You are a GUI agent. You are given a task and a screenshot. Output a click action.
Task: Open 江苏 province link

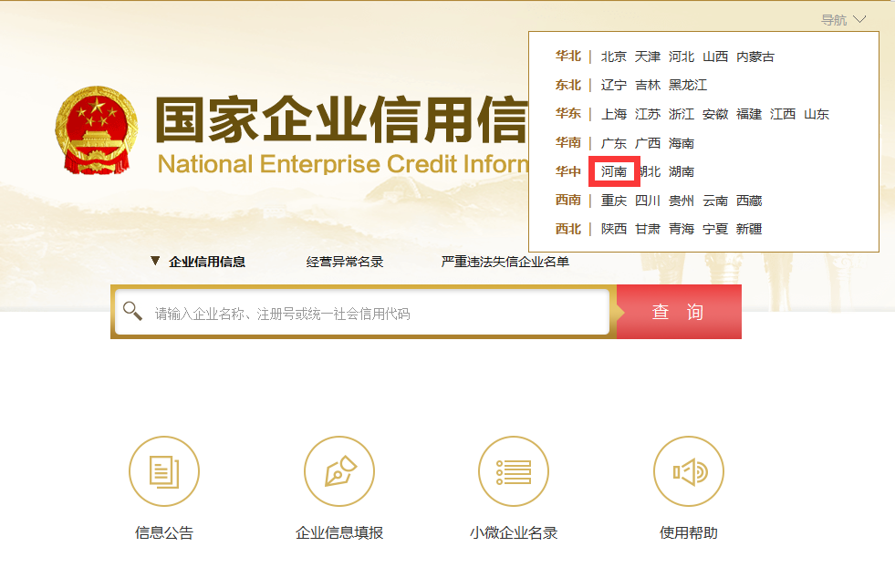tap(647, 114)
